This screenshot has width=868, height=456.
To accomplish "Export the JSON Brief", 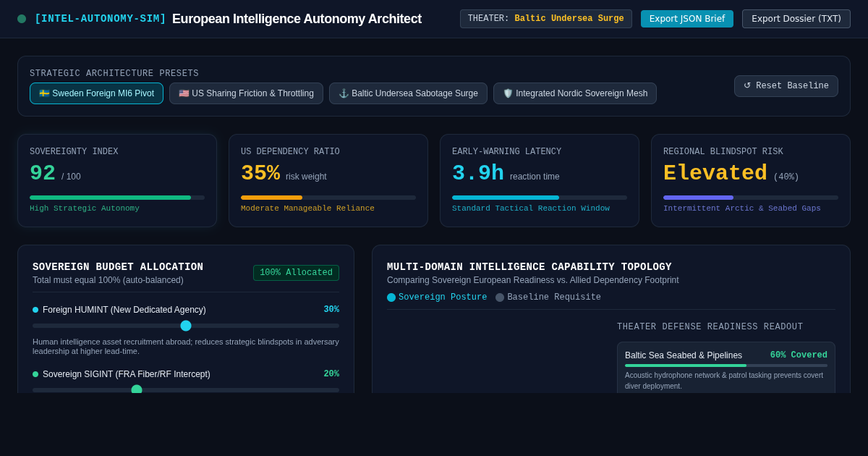I will pos(687,19).
